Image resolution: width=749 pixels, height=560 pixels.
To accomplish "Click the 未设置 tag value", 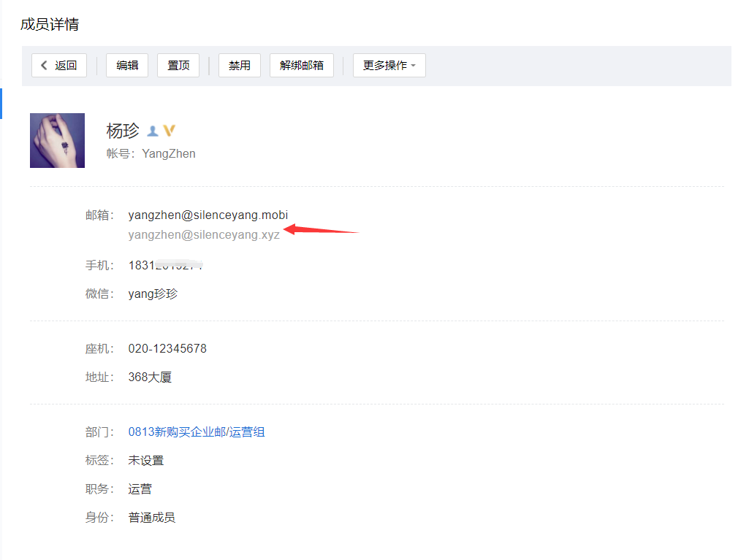I will pos(145,460).
